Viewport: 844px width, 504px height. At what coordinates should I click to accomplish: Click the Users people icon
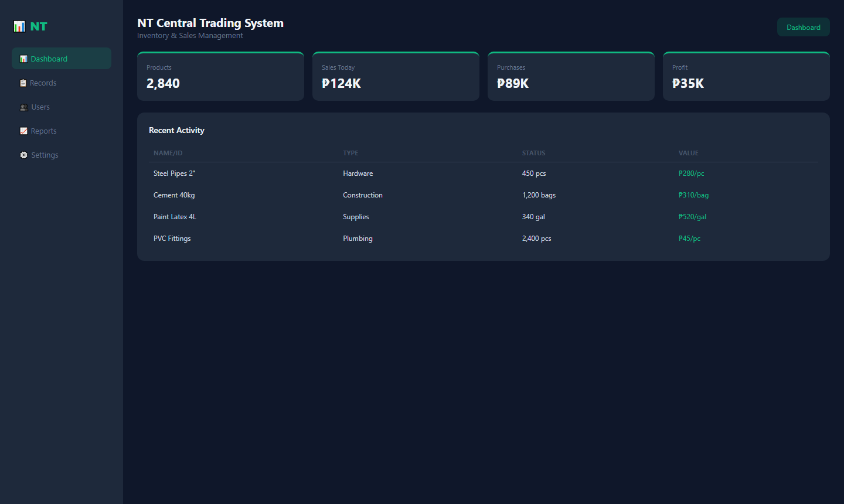24,107
